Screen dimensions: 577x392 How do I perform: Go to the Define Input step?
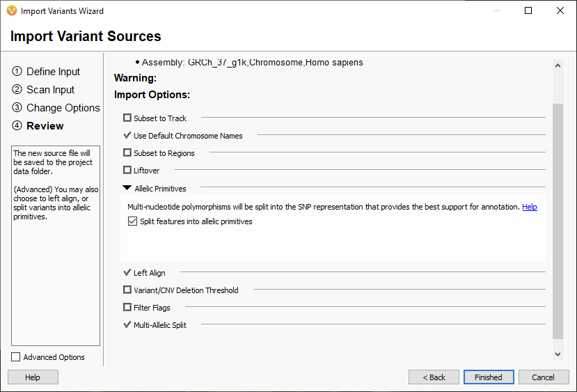click(53, 72)
